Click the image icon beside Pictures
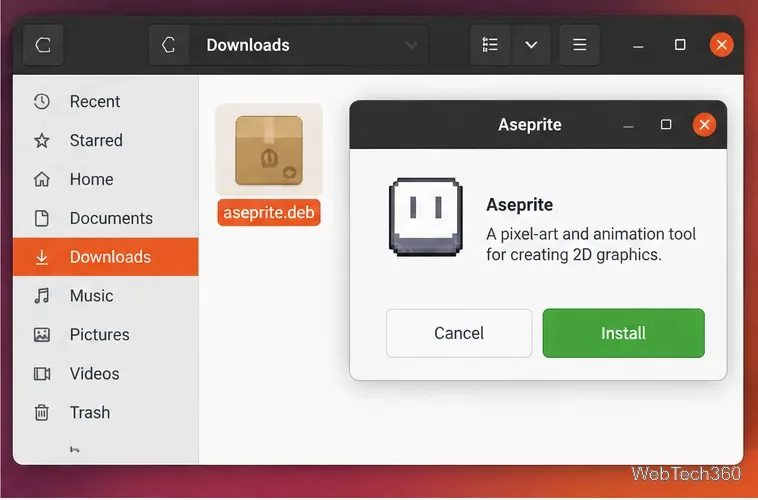This screenshot has height=500, width=758. [x=42, y=335]
